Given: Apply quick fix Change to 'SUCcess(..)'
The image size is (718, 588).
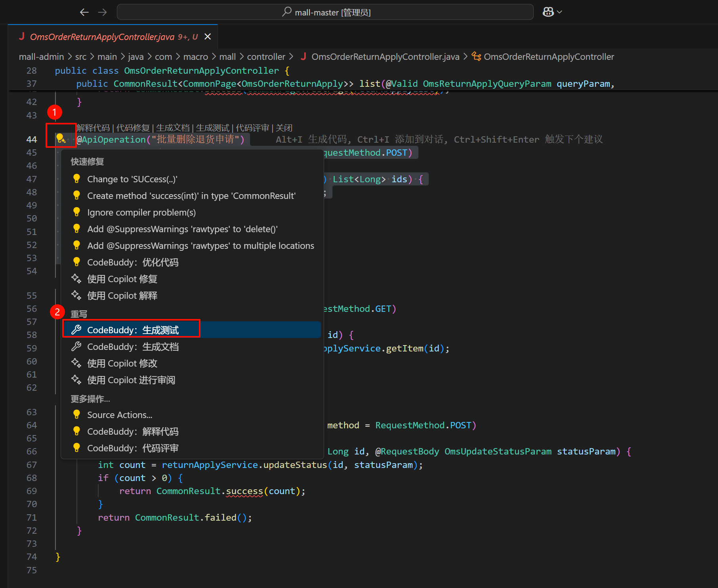Looking at the screenshot, I should (x=132, y=179).
